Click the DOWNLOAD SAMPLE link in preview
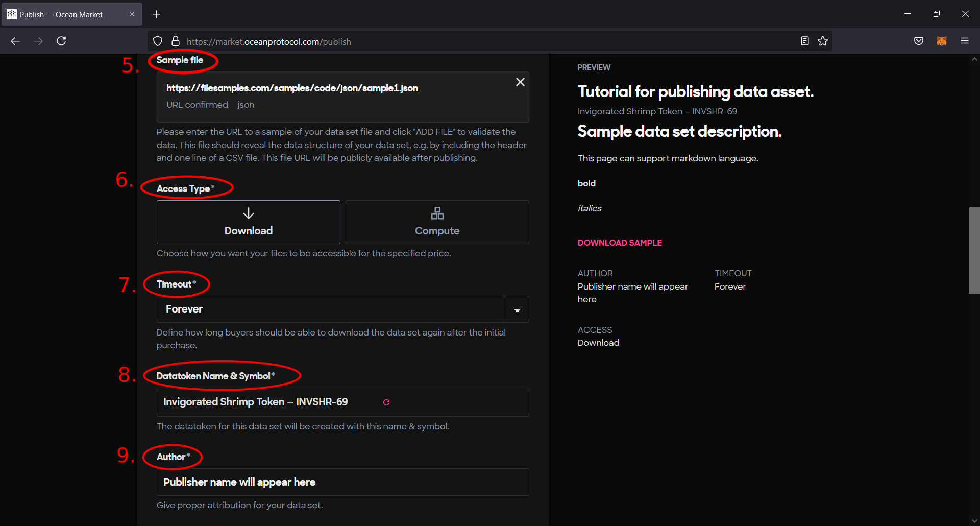 point(620,243)
